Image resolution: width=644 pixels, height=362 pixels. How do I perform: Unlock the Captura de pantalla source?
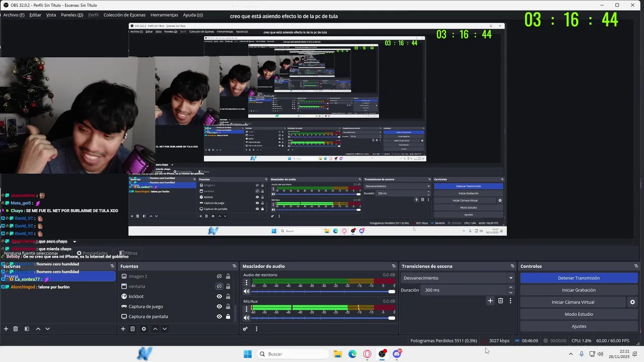(228, 316)
